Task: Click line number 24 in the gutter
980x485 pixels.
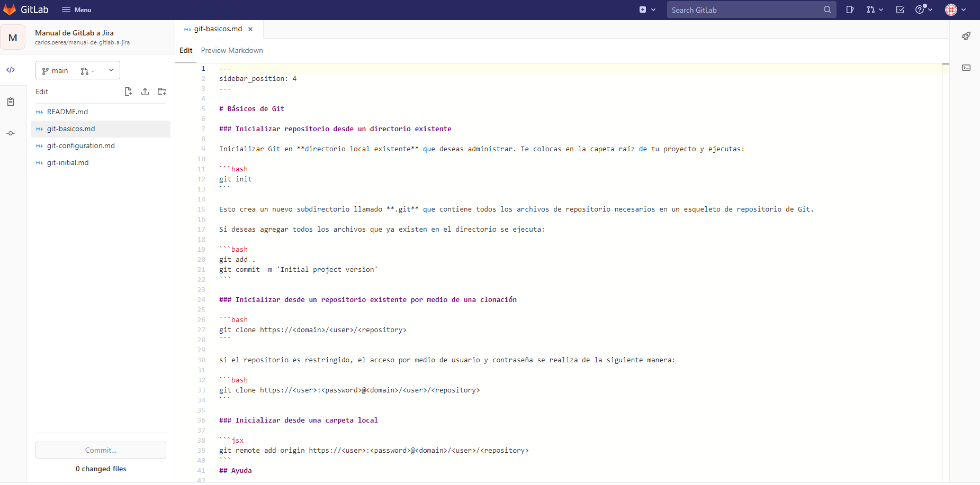Action: point(201,299)
